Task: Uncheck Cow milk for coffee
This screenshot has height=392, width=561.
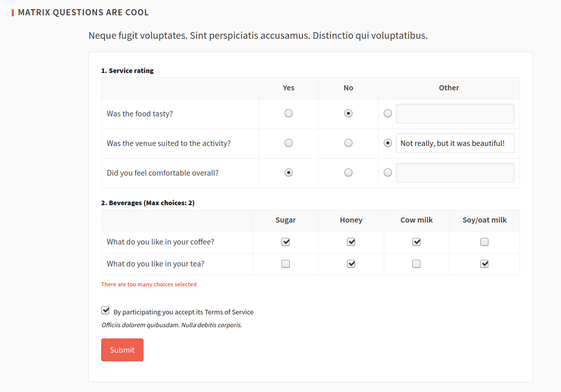Action: tap(416, 242)
